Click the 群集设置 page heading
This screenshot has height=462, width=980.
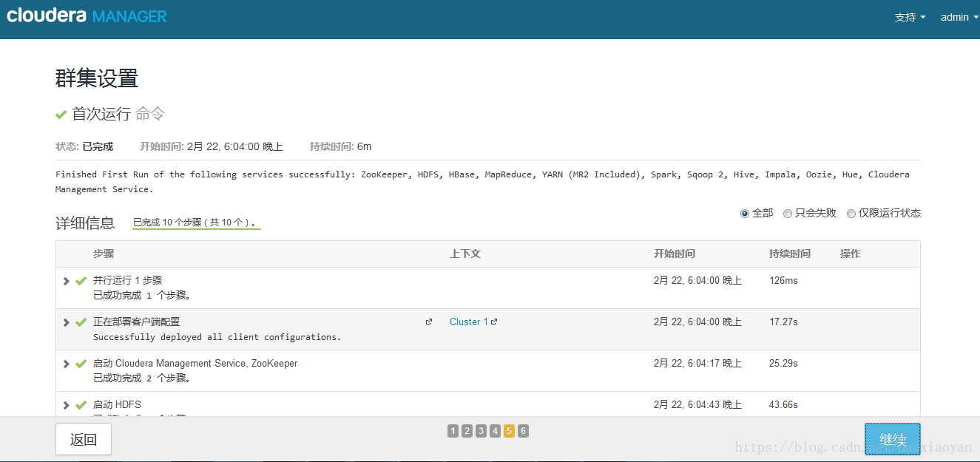pos(97,78)
